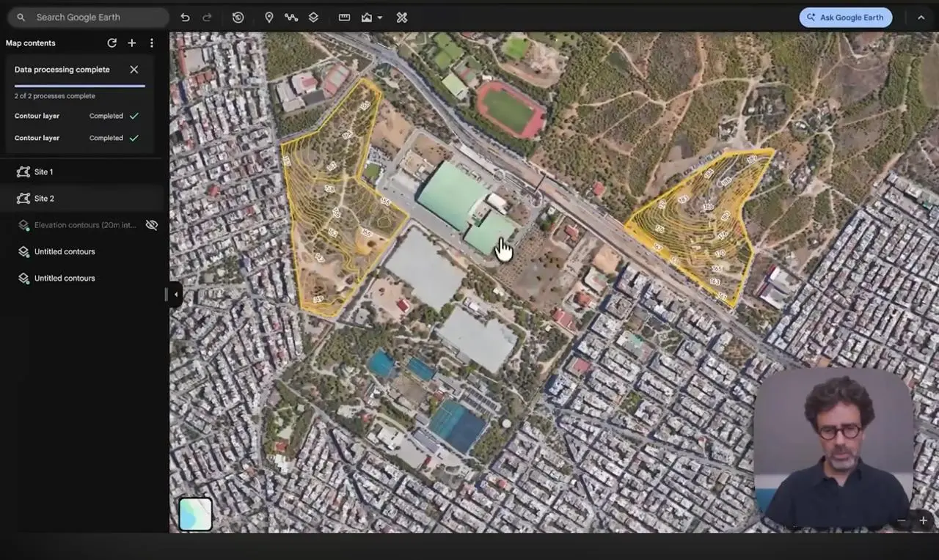Refresh the Map contents panel
The image size is (939, 560).
click(112, 43)
